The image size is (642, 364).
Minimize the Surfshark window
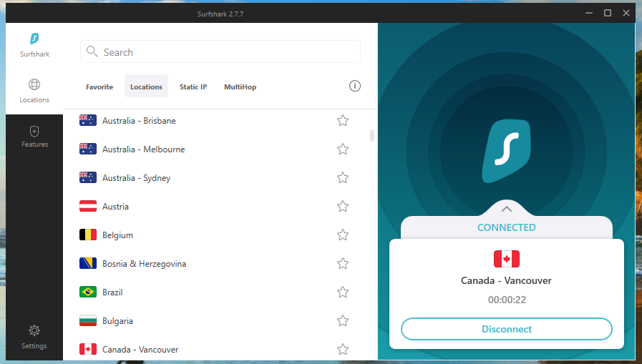[x=589, y=13]
